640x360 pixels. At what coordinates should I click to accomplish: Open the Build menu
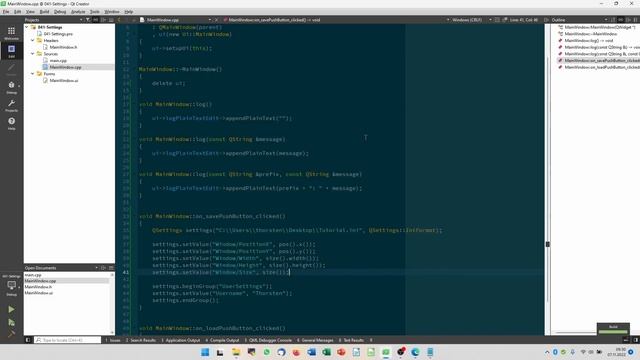pyautogui.click(x=44, y=12)
